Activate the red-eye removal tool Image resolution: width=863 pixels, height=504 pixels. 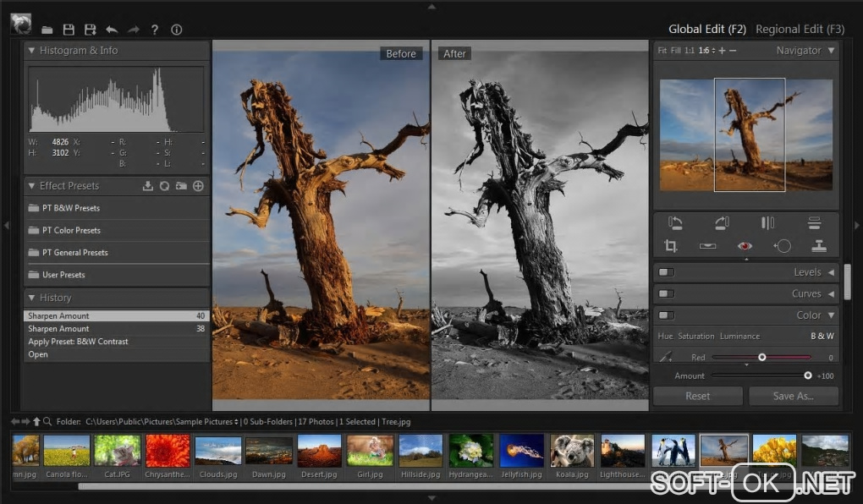coord(745,246)
